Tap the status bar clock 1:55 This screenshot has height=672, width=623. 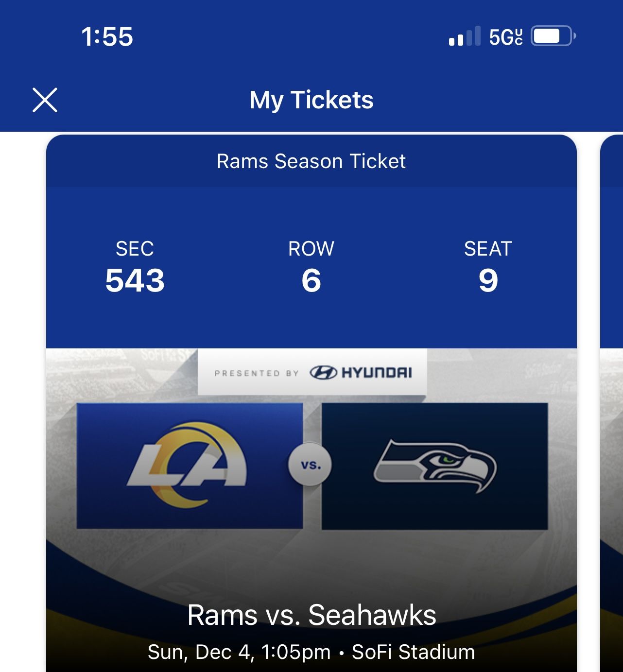click(107, 36)
